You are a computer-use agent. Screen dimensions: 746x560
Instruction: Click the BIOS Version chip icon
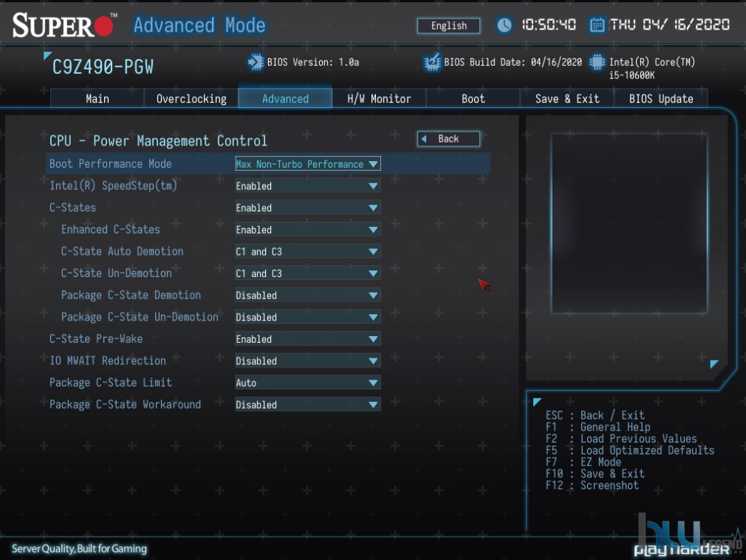pyautogui.click(x=256, y=62)
